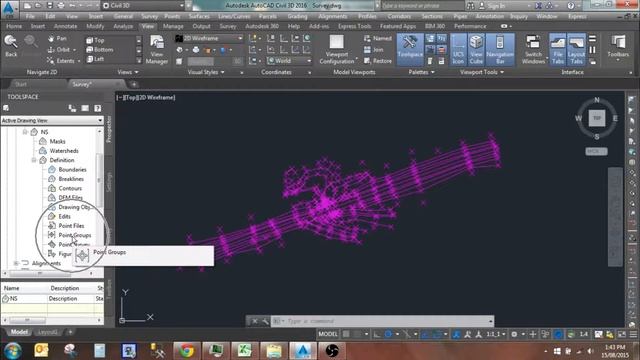Open the Manage ribbon tab
Viewport: 640px width, 360px height.
click(x=173, y=26)
